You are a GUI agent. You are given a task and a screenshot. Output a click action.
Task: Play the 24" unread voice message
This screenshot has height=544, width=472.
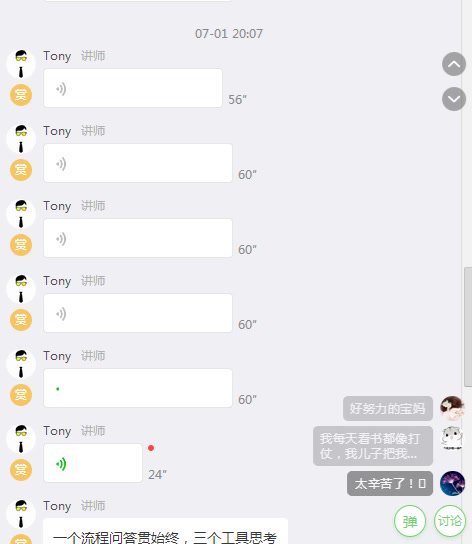coord(93,463)
